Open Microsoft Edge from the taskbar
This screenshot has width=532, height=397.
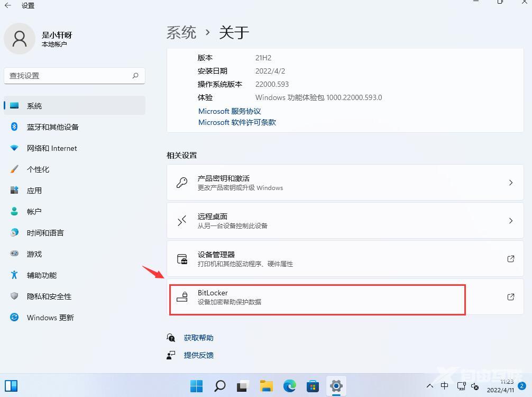point(289,385)
